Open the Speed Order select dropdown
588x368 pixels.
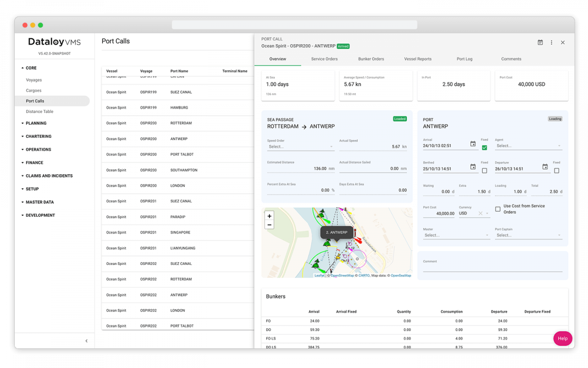point(298,146)
